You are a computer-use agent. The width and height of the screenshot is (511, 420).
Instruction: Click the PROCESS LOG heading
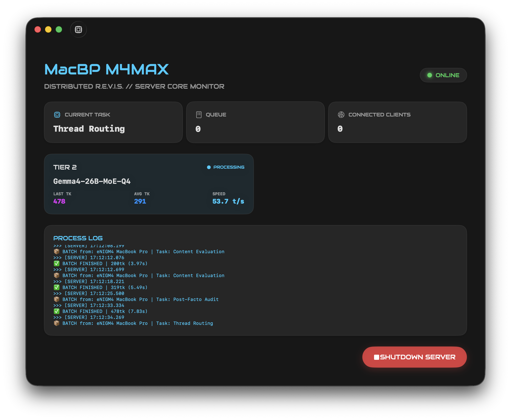click(78, 238)
